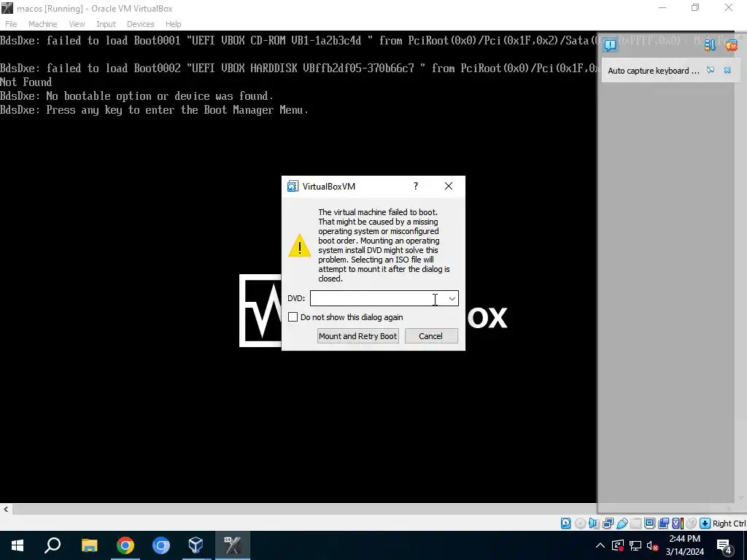
Task: Click the yellow warning triangle icon
Action: click(x=299, y=245)
